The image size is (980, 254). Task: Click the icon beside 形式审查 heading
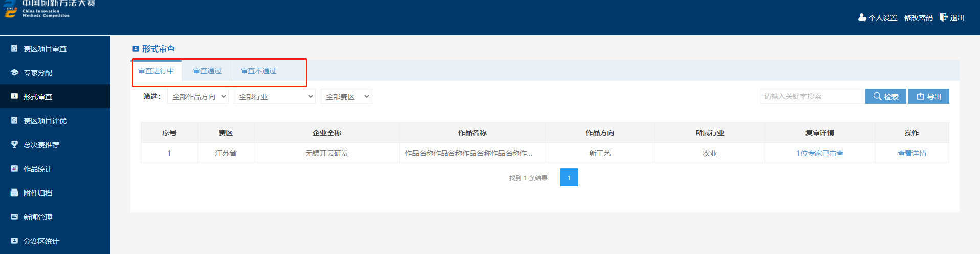(x=136, y=49)
